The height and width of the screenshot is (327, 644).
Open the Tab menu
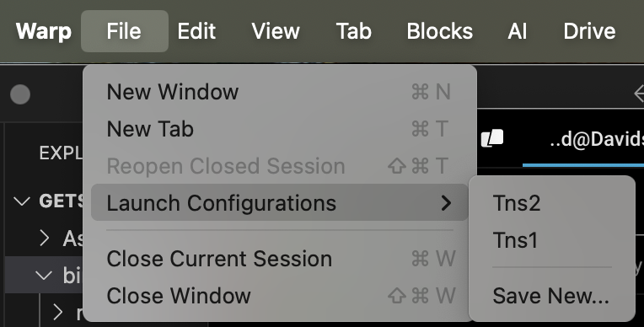coord(354,31)
